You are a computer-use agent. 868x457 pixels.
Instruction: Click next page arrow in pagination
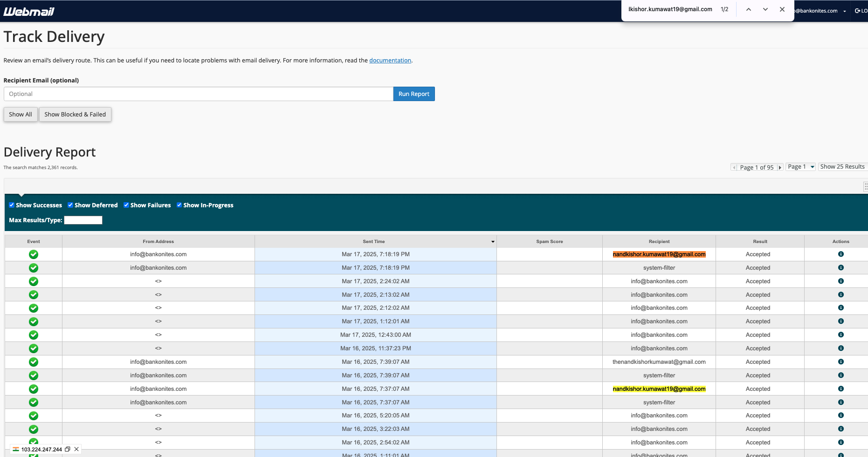pyautogui.click(x=779, y=167)
